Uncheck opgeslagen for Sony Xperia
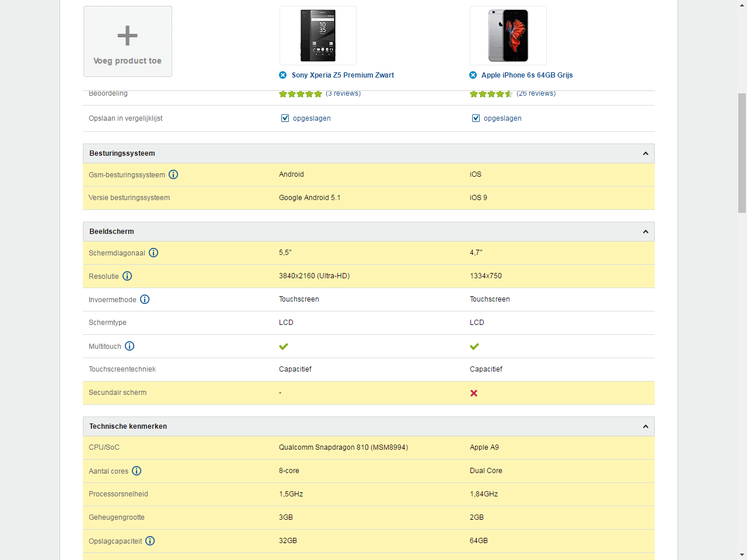Screen dimensions: 747x560 point(285,118)
